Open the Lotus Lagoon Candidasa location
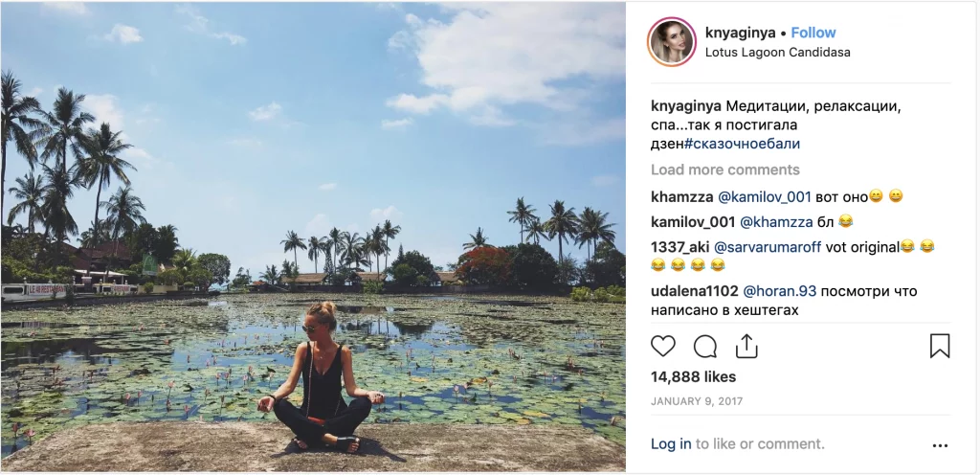980x475 pixels. point(777,53)
